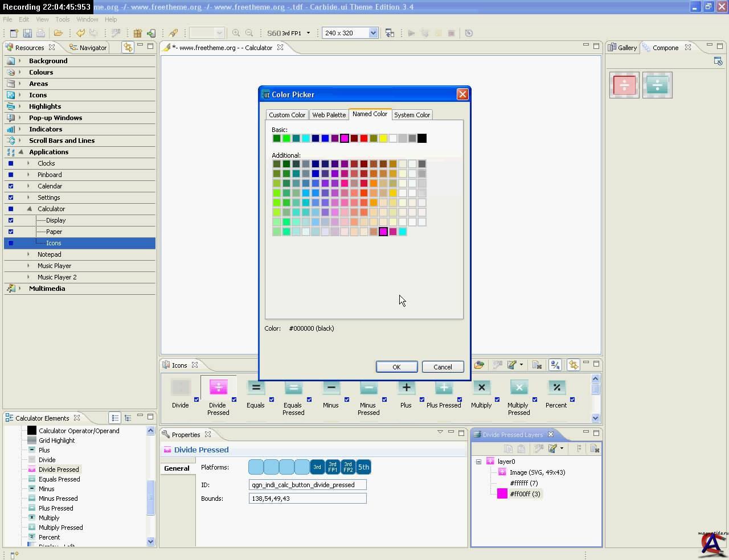Expand the Multimedia resource group
Screen dimensions: 729x560
pos(20,289)
